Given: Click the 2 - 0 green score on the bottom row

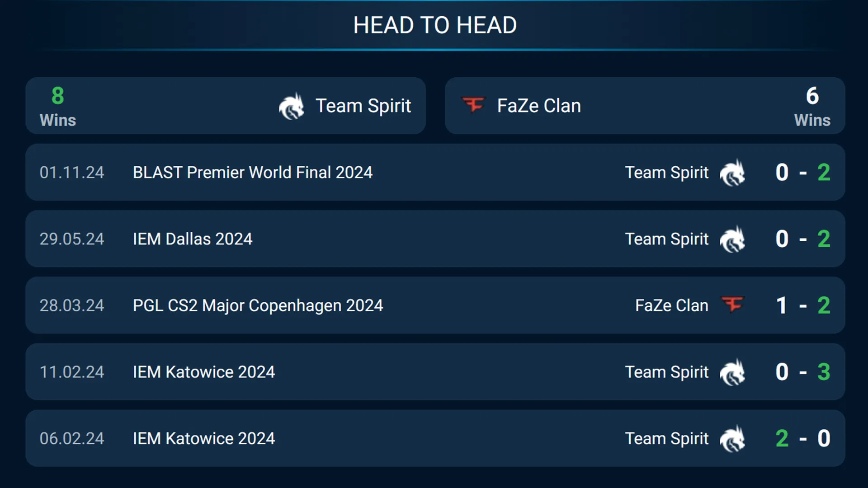Looking at the screenshot, I should pyautogui.click(x=802, y=438).
